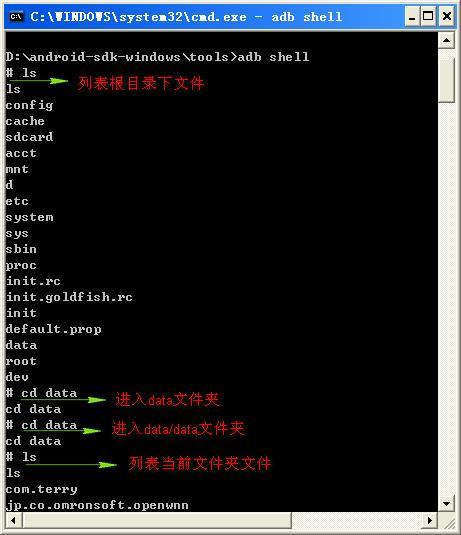Image resolution: width=461 pixels, height=535 pixels.
Task: Click horizontal scrollbar track right of thumb
Action: pyautogui.click(x=357, y=521)
